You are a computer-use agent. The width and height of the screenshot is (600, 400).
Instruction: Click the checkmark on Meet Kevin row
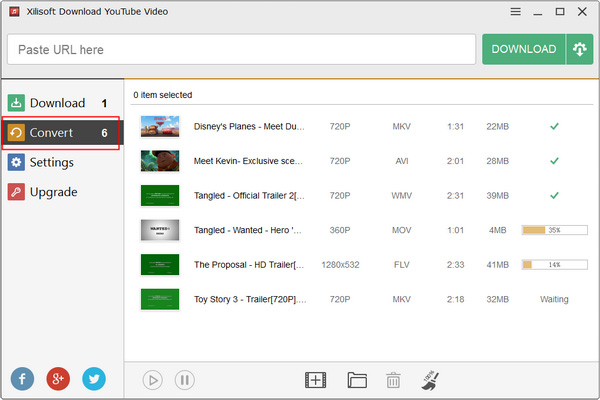554,161
